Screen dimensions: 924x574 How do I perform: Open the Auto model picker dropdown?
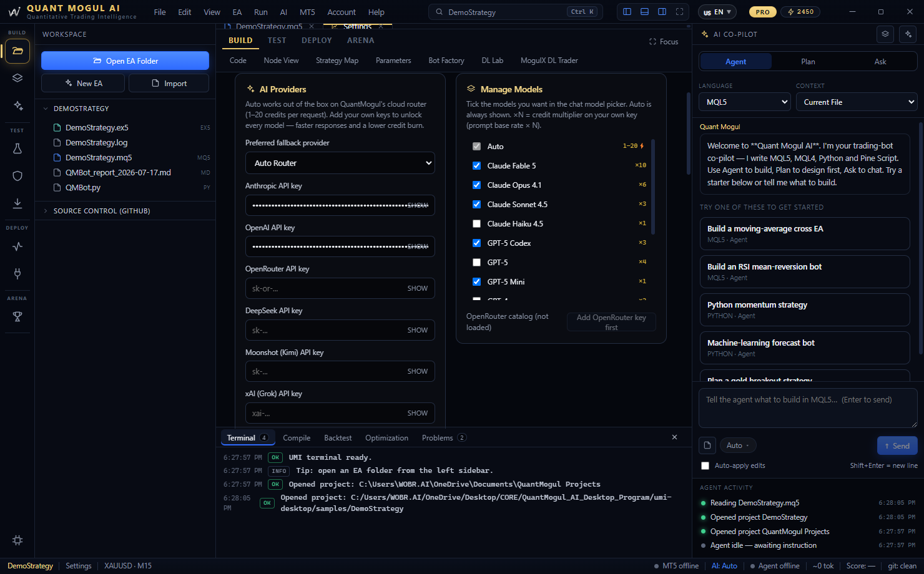[x=738, y=445]
